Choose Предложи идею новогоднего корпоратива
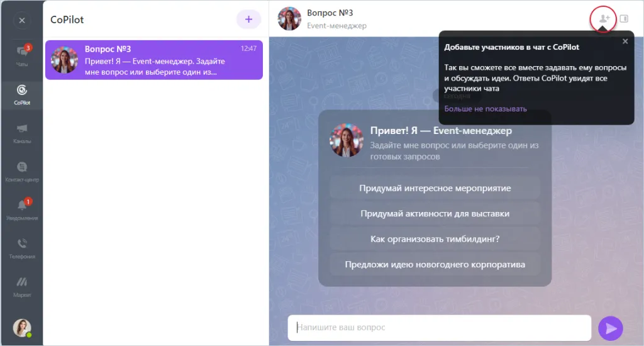Screen dimensions: 644x346 coord(435,265)
